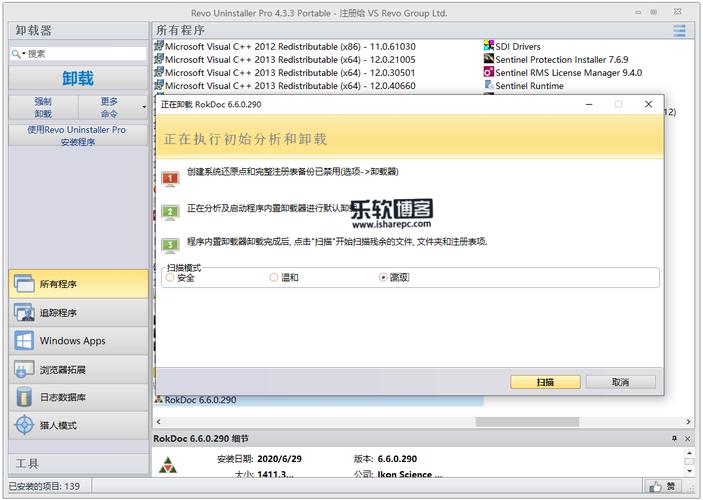Open the hamburger view menu icon
703x500 pixels.
click(x=679, y=31)
